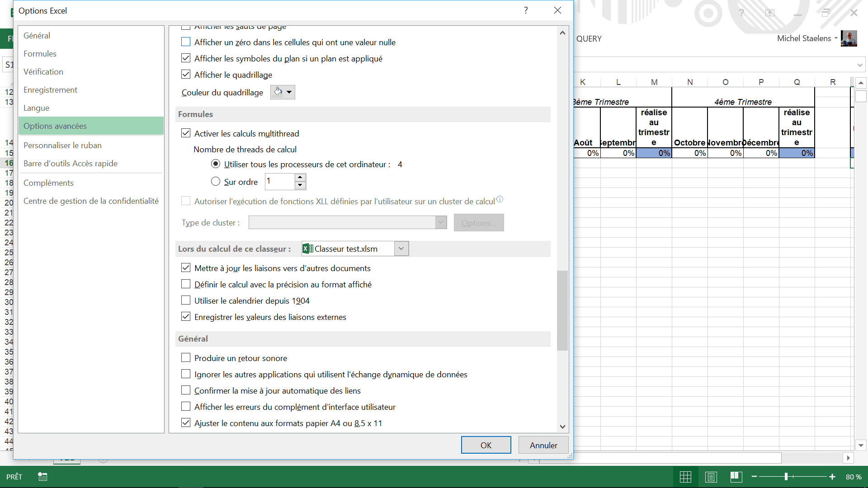Click the macro recording status bar icon

(42, 477)
